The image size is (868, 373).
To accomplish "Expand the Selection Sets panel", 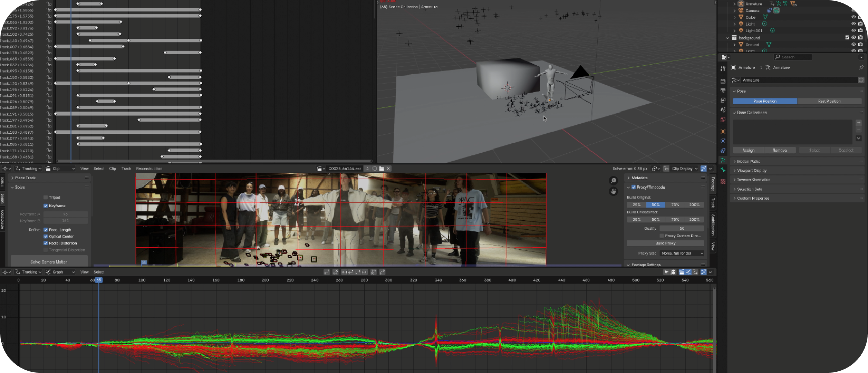I will [x=797, y=189].
